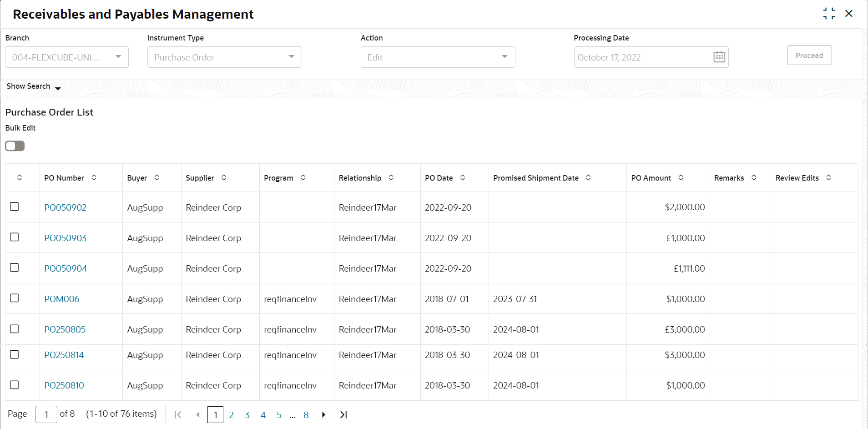Open purchase order PO250810
The width and height of the screenshot is (868, 429).
click(x=64, y=385)
